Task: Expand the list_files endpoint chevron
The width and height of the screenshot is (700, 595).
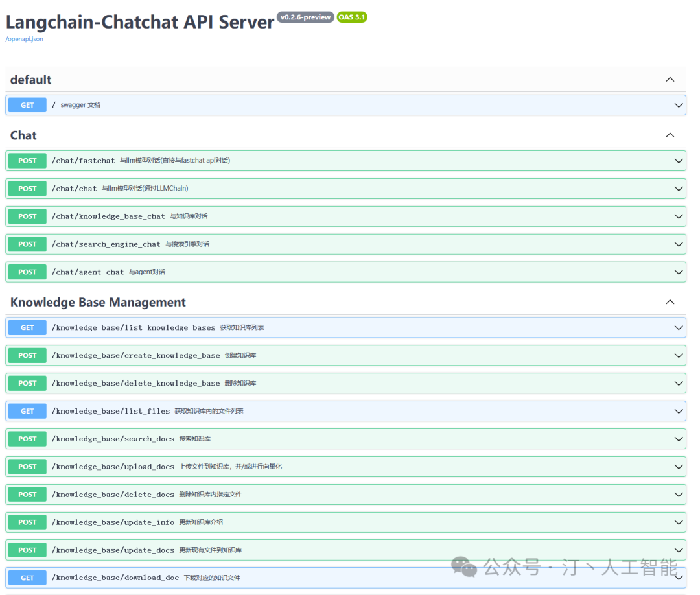Action: pyautogui.click(x=678, y=411)
